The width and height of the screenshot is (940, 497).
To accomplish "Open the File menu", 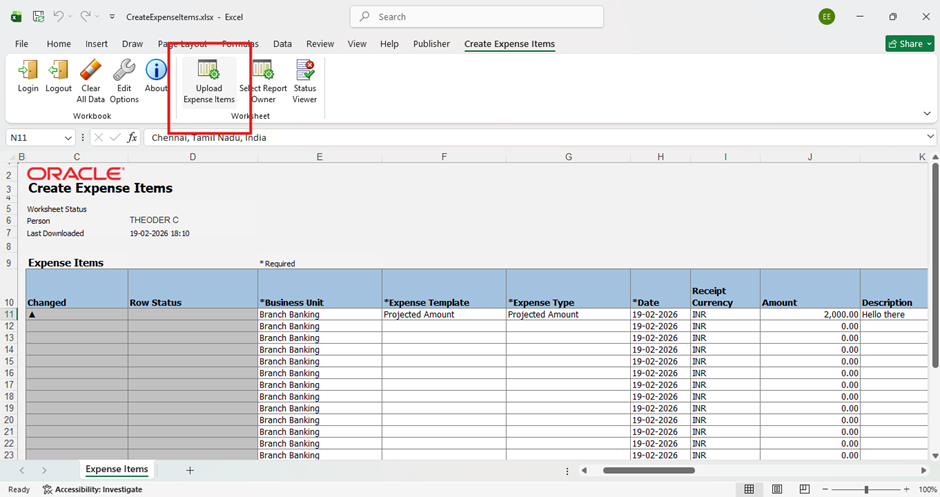I will (22, 44).
